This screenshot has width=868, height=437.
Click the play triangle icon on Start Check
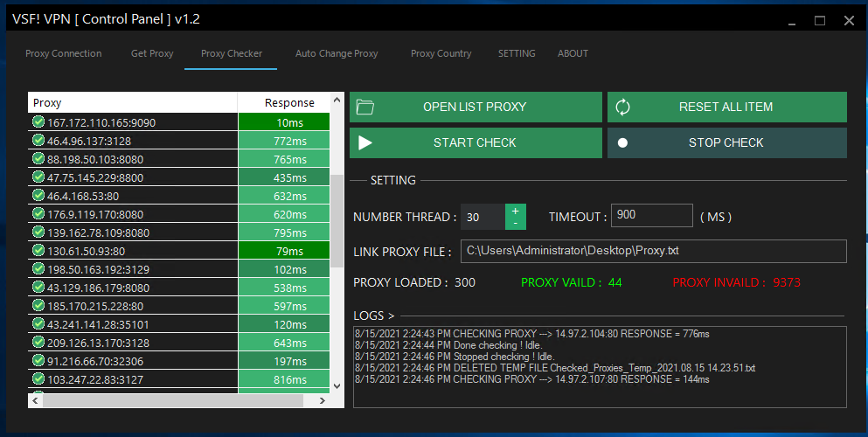(x=365, y=142)
